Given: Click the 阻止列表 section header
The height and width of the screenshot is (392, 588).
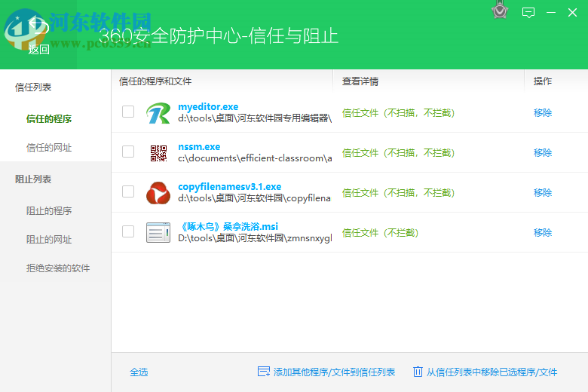Looking at the screenshot, I should point(33,179).
